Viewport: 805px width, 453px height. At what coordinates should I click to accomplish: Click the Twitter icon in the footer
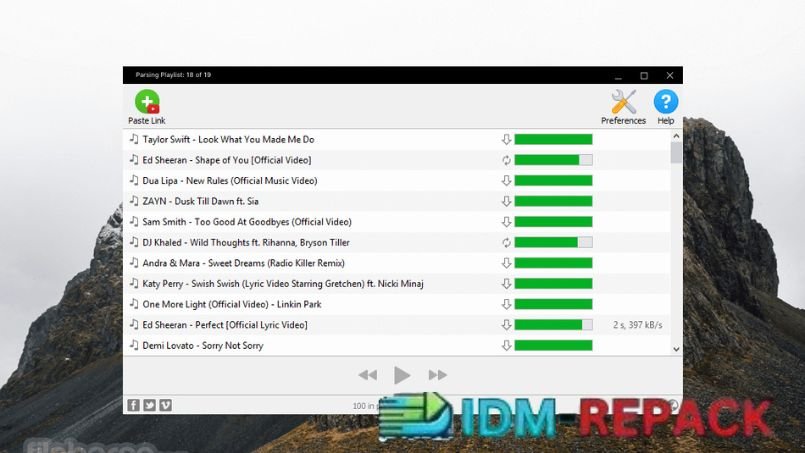(149, 405)
